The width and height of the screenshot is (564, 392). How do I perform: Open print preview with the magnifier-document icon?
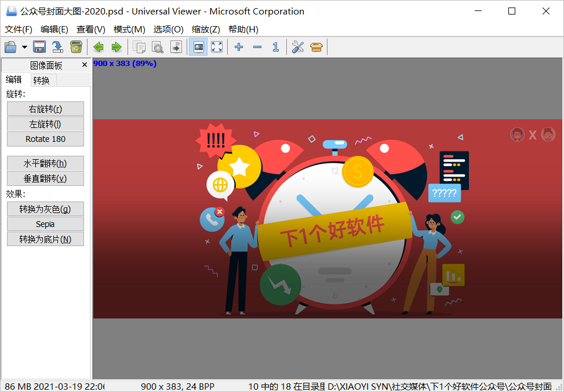point(158,47)
